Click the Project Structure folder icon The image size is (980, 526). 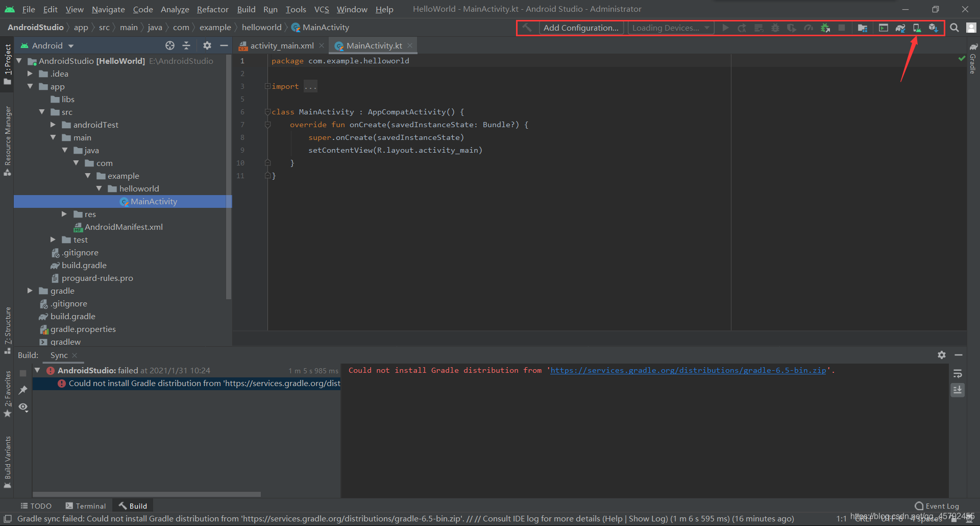coord(863,28)
